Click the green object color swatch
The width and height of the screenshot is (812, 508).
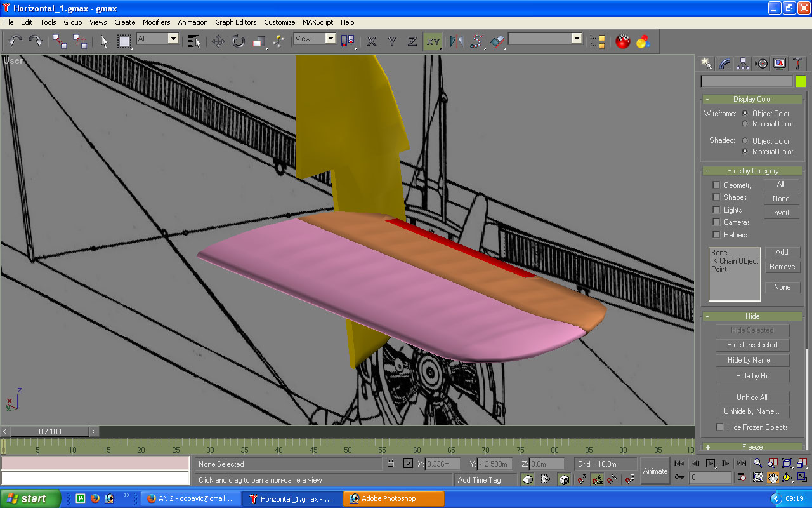801,81
